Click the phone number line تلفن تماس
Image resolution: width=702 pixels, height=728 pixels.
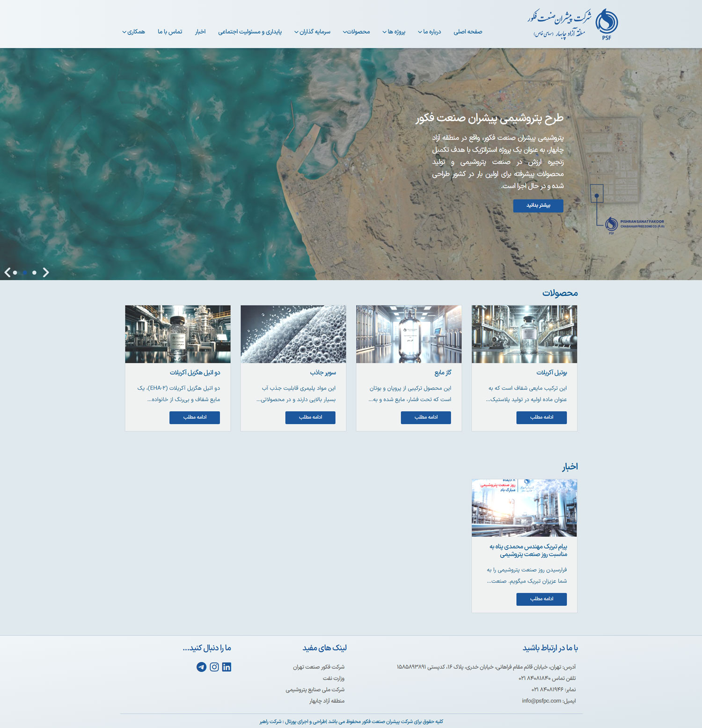tap(547, 678)
